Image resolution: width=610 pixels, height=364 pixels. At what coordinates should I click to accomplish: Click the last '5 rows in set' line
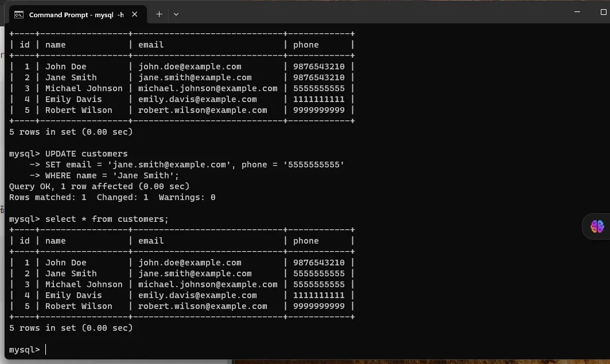coord(71,328)
